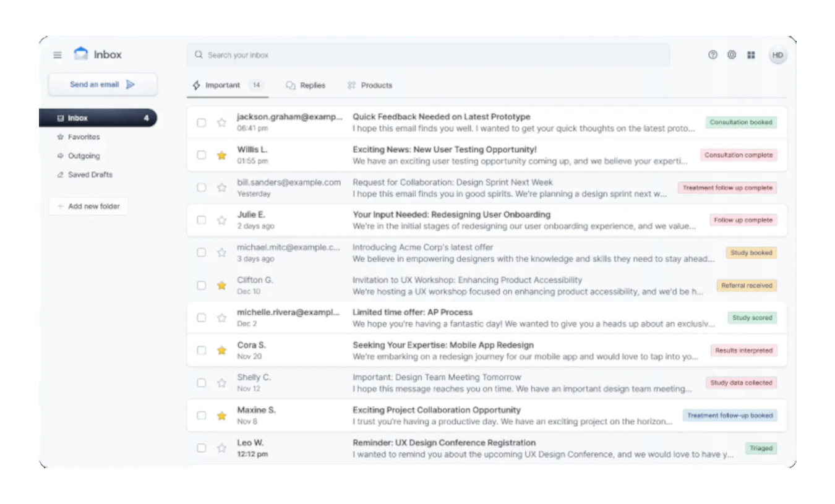Open the HD profile avatar
This screenshot has height=504, width=835.
click(778, 55)
